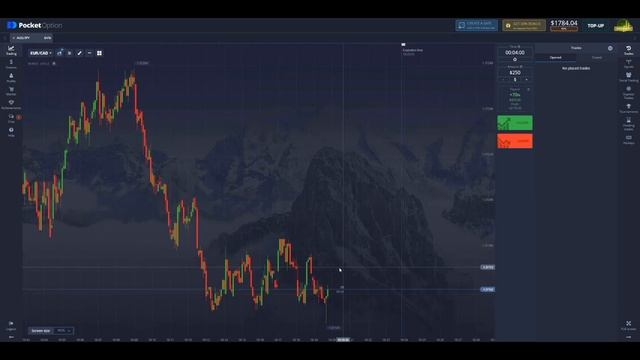Open chart type settings icon in toolbar

[x=60, y=53]
